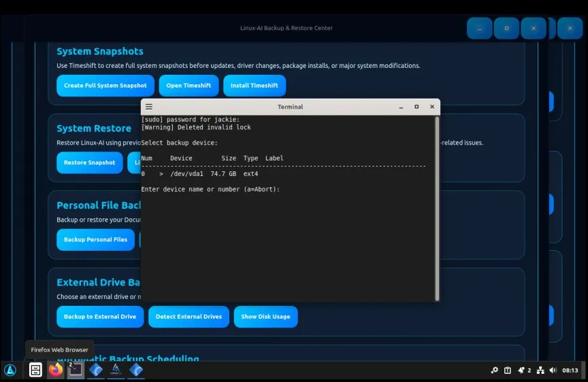
Task: Launch Firefox Web Browser from taskbar
Action: 56,370
